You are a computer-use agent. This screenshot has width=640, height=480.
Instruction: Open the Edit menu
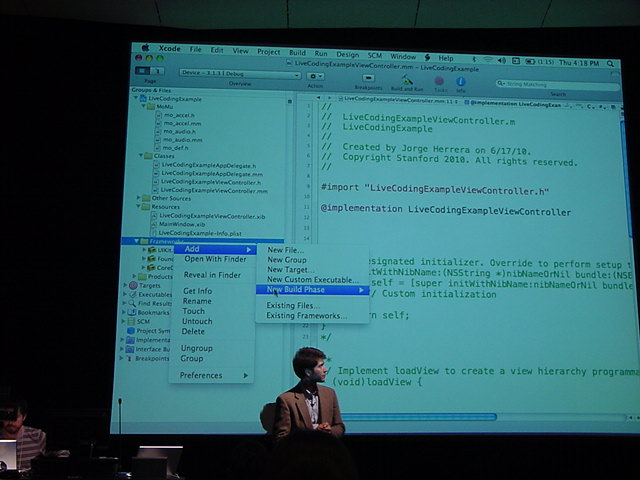point(217,50)
